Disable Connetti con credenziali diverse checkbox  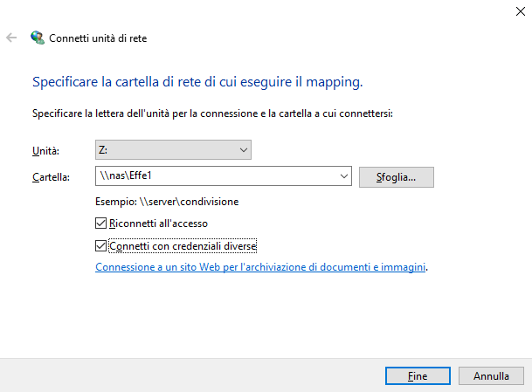100,245
